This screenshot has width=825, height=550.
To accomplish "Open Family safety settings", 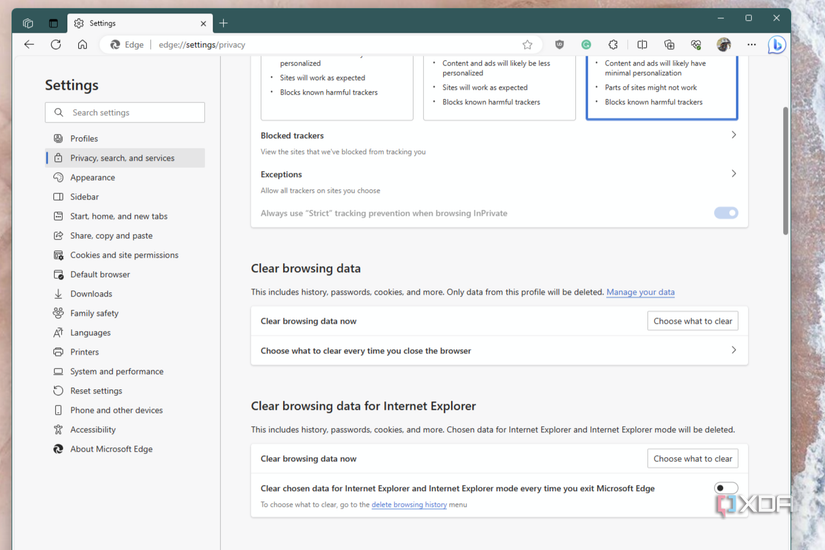I will 125,313.
